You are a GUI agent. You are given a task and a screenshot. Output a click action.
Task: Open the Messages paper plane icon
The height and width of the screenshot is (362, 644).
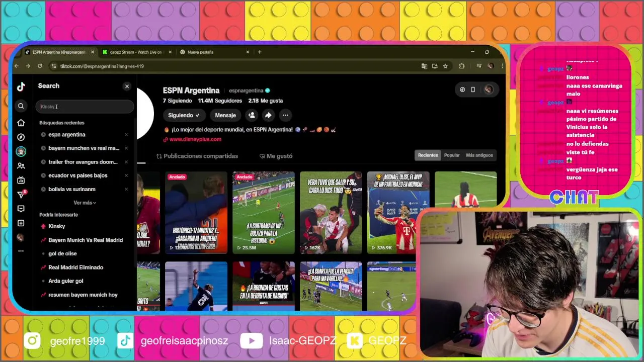(x=21, y=195)
